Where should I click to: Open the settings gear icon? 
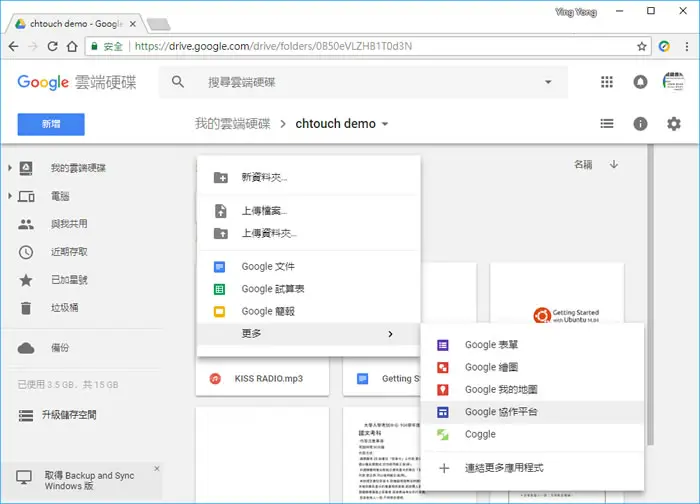click(674, 124)
